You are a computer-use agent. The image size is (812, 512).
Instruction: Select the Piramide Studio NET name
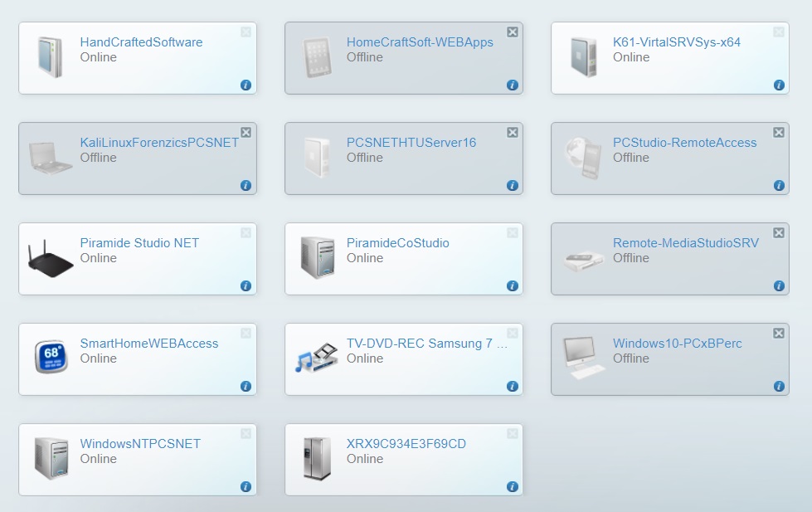139,243
